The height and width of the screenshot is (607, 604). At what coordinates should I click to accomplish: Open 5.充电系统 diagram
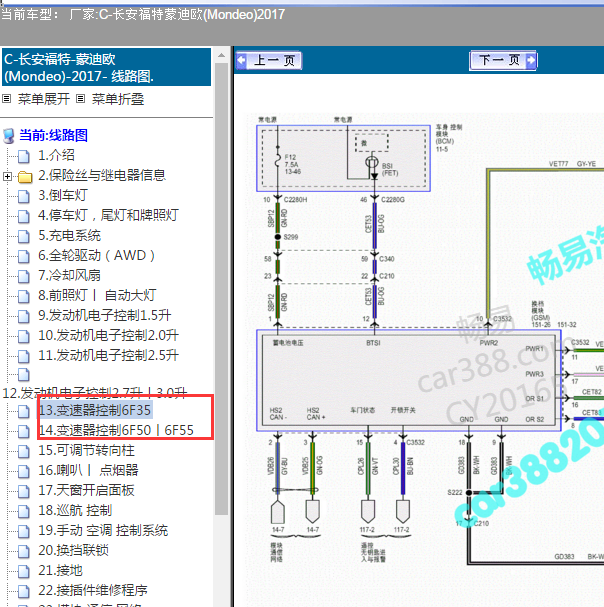pyautogui.click(x=69, y=235)
